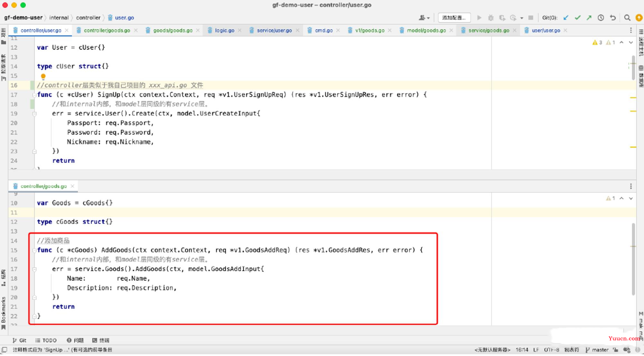The height and width of the screenshot is (356, 644).
Task: Click the Run button in toolbar
Action: tap(479, 18)
